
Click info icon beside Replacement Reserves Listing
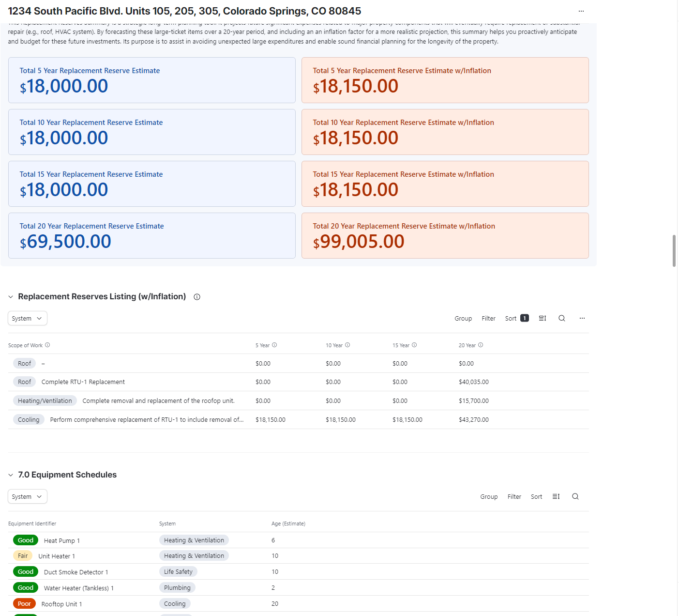[x=197, y=297]
